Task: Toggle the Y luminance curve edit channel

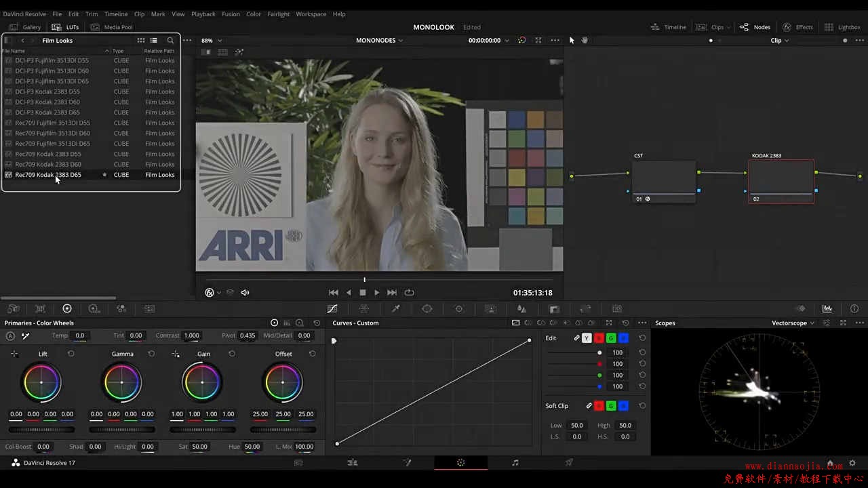Action: [587, 338]
